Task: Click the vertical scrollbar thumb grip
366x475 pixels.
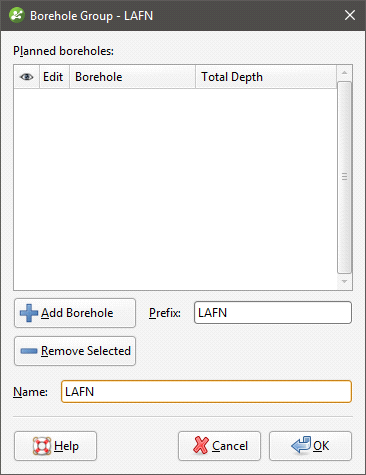Action: click(x=344, y=177)
